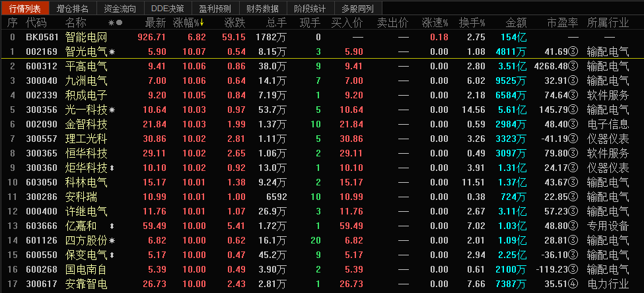Sort by the 金额 column header

coord(516,23)
